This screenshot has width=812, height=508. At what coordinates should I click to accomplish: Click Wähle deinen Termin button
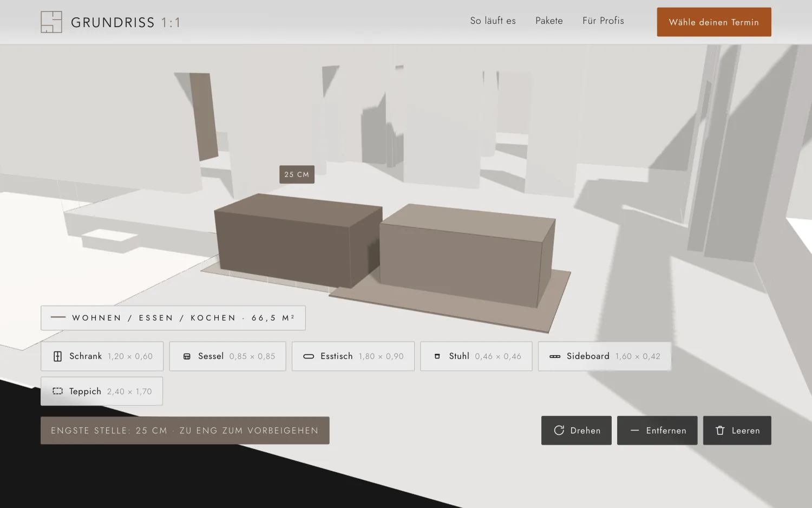[714, 22]
